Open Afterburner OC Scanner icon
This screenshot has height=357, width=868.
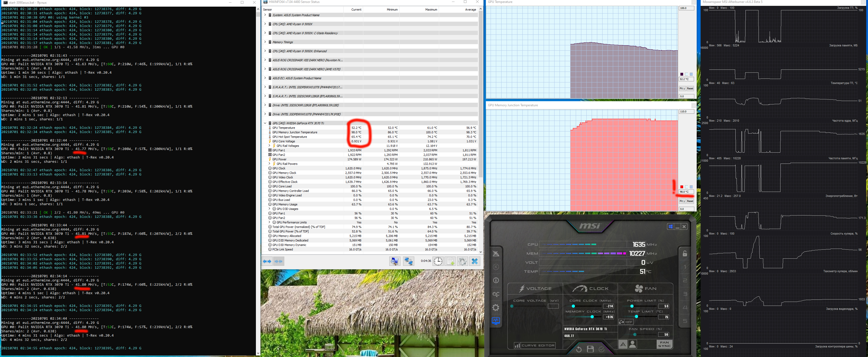coord(496,294)
